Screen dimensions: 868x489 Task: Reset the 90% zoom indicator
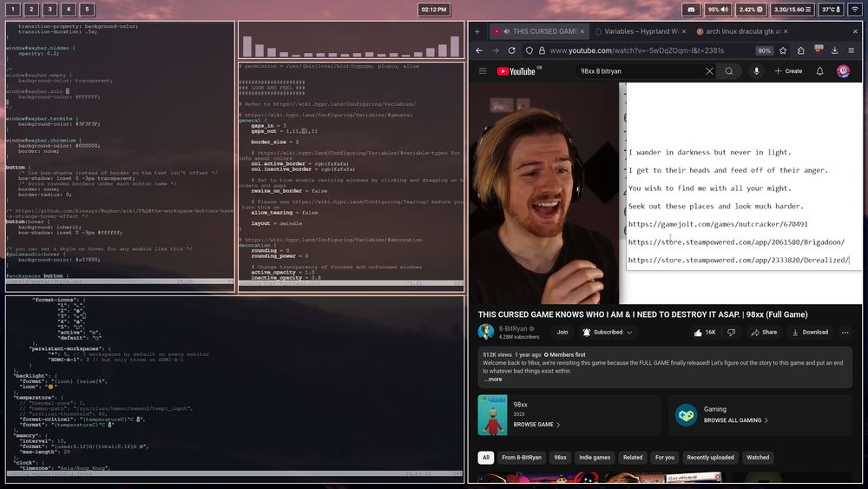click(x=764, y=50)
